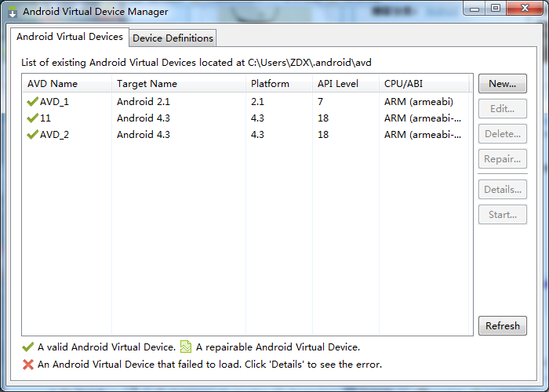Select the Android Virtual Devices tab

click(70, 37)
